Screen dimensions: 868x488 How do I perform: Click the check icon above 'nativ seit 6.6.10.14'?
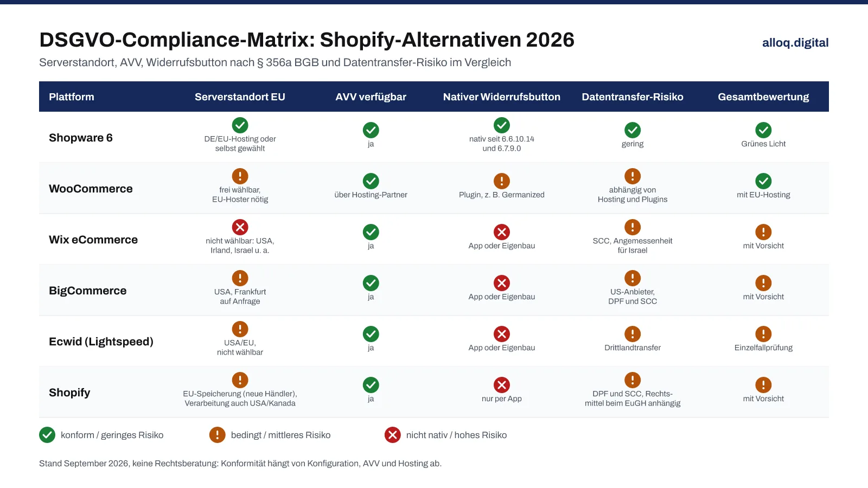(x=502, y=125)
